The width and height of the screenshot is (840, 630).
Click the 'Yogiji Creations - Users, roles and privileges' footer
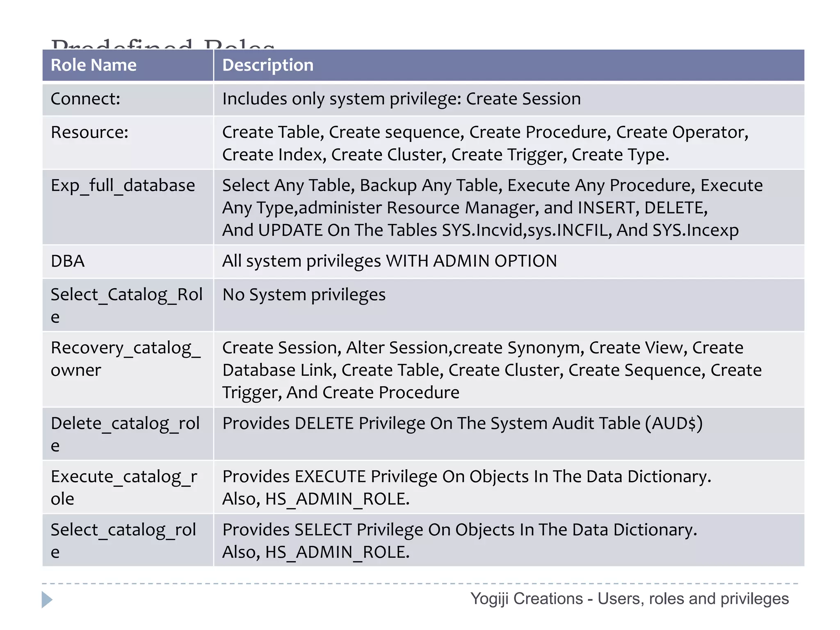(x=630, y=599)
